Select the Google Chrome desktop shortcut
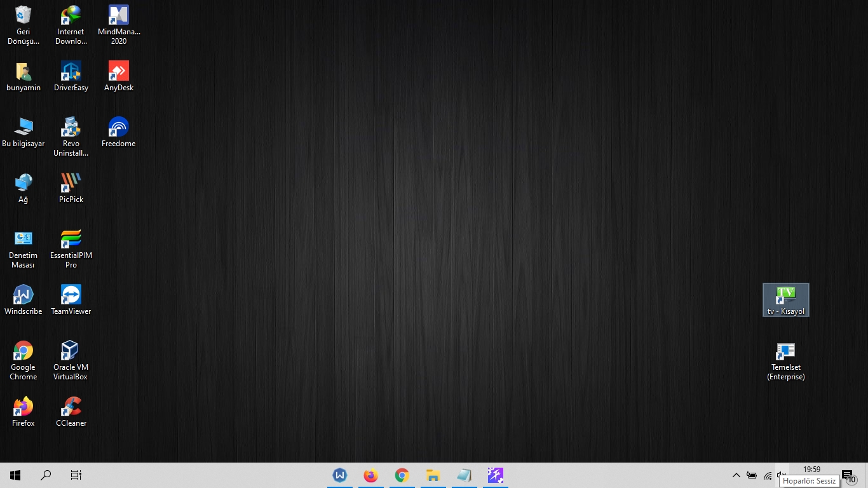868x488 pixels. click(x=24, y=360)
